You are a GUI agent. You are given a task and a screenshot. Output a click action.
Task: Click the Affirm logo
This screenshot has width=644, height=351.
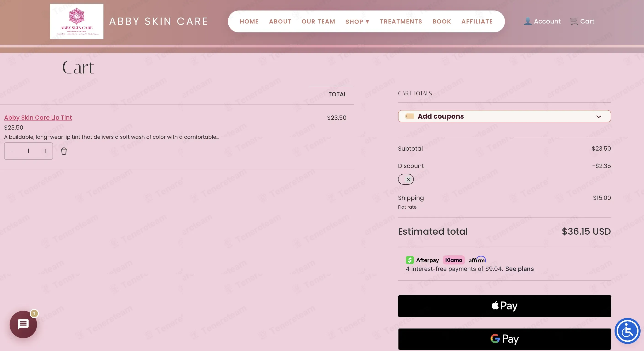point(477,259)
